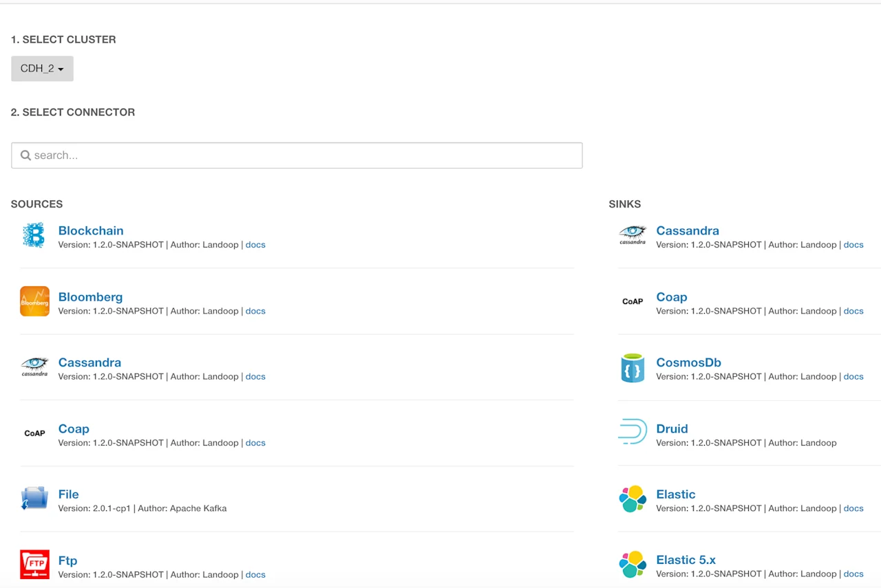Click the Blockchain source connector icon
Viewport: 881px width, 588px height.
click(34, 235)
